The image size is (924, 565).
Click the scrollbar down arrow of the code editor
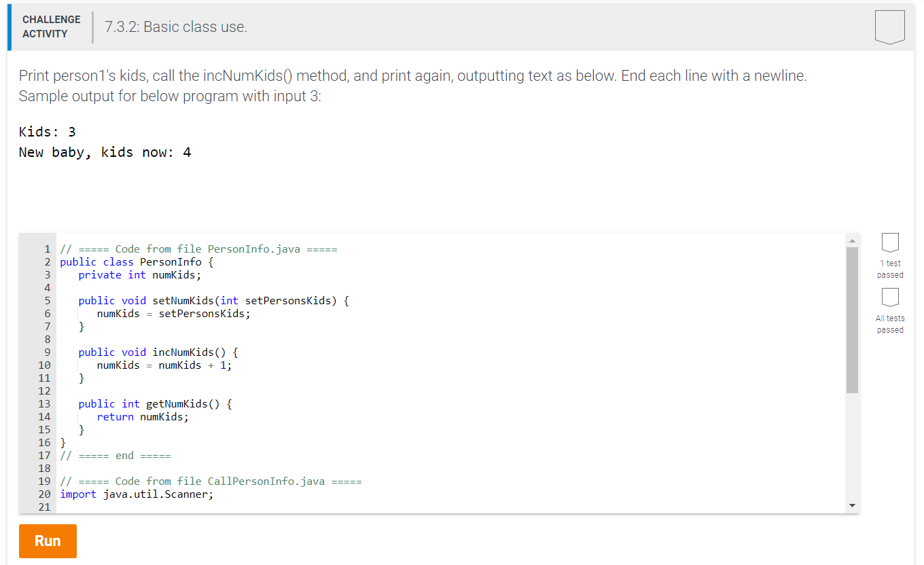[x=852, y=505]
